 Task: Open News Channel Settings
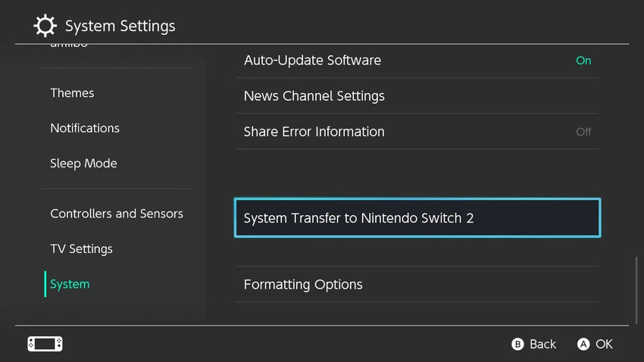[417, 96]
